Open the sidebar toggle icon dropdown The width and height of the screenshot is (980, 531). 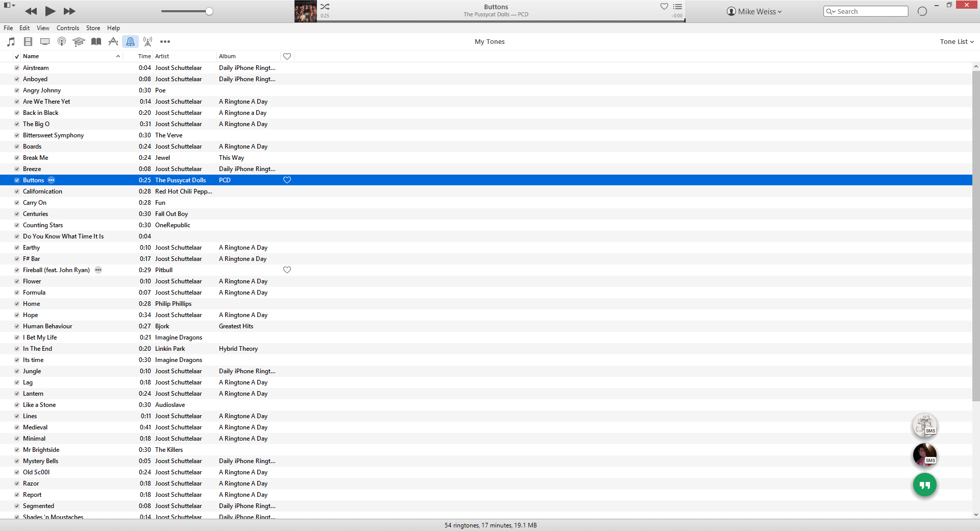coord(10,5)
